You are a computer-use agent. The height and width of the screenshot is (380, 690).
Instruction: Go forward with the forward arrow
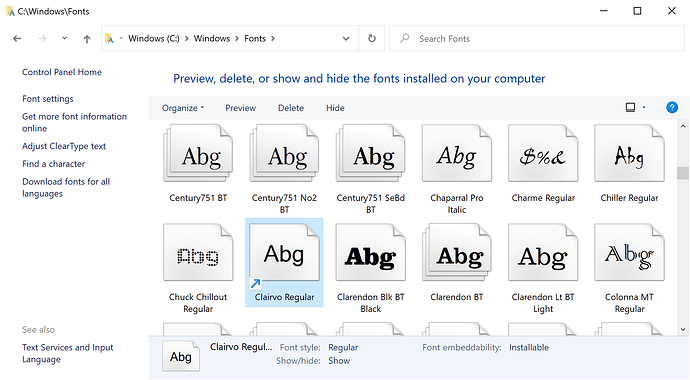click(x=42, y=39)
